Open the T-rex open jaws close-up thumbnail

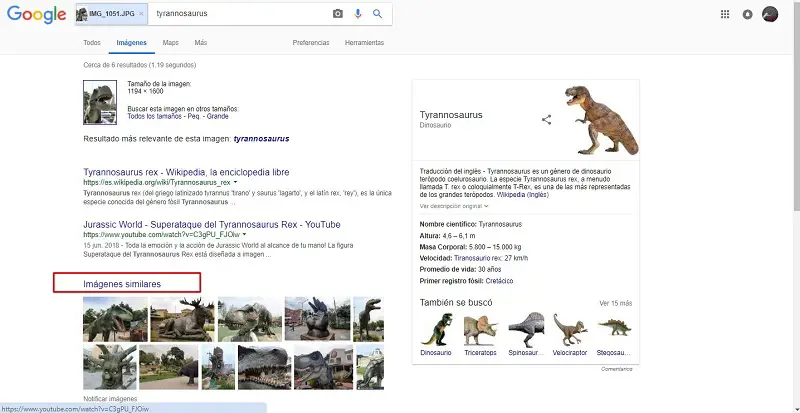tap(264, 367)
